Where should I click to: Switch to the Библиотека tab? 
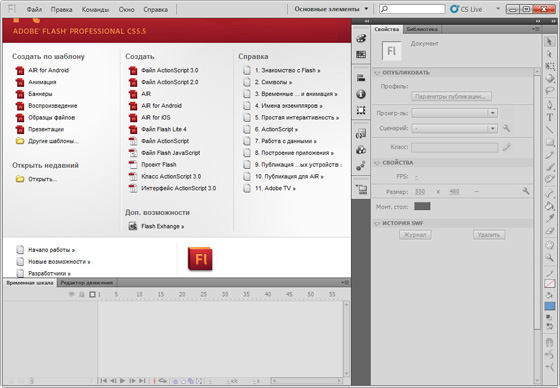coord(422,29)
